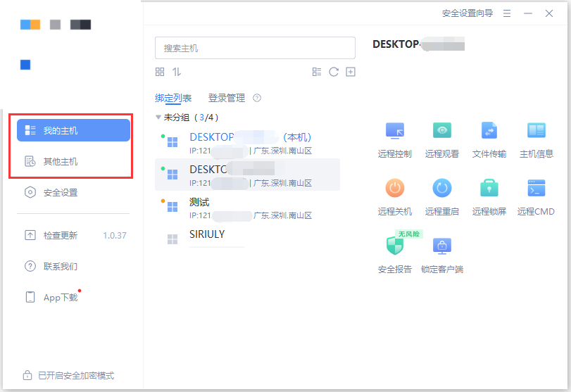Open 远程CMD command prompt
This screenshot has width=571, height=392.
[x=536, y=197]
